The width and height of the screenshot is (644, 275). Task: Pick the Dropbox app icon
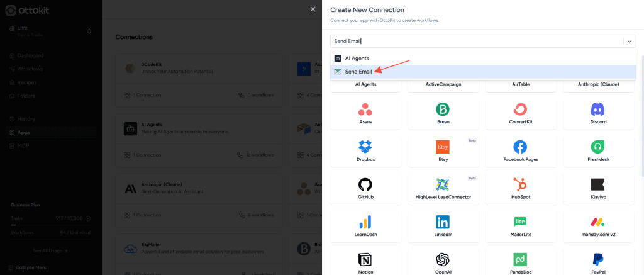[365, 147]
